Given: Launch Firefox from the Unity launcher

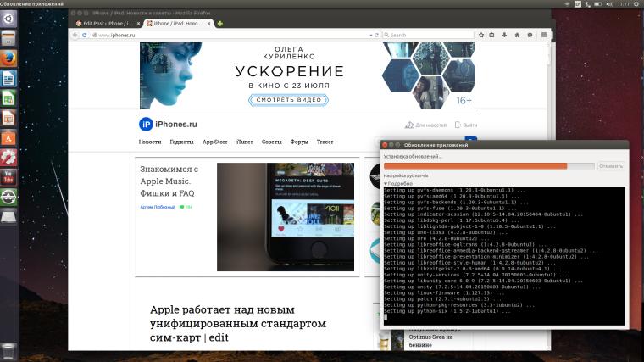Looking at the screenshot, I should 8,58.
